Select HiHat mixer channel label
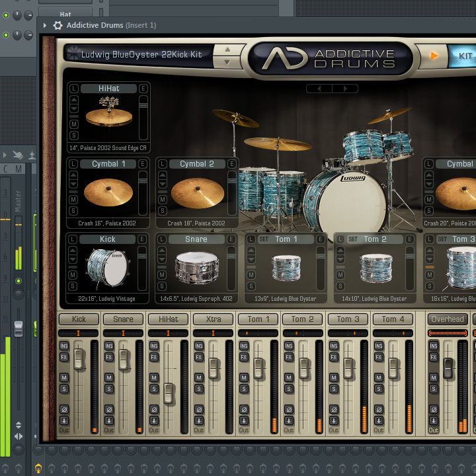 tap(168, 319)
